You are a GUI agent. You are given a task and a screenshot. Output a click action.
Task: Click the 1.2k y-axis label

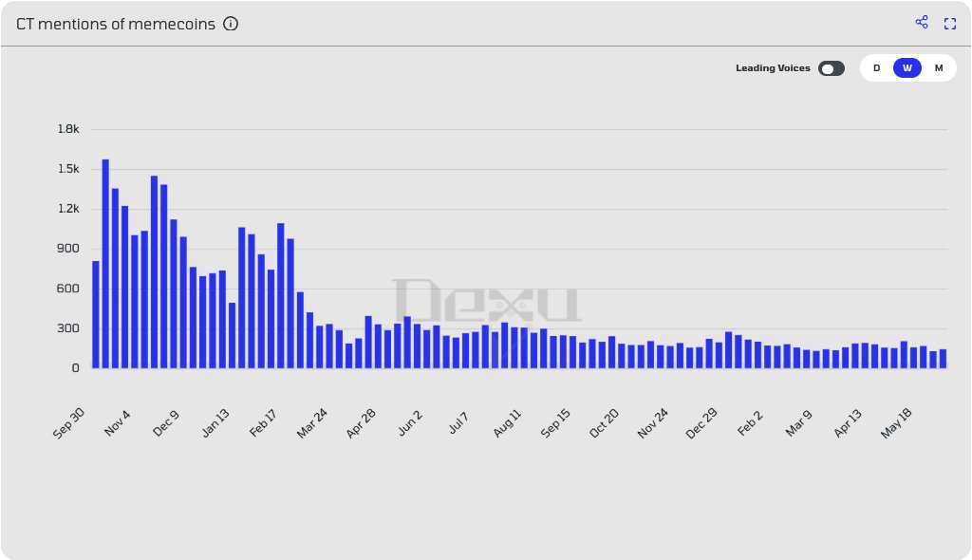pos(68,209)
